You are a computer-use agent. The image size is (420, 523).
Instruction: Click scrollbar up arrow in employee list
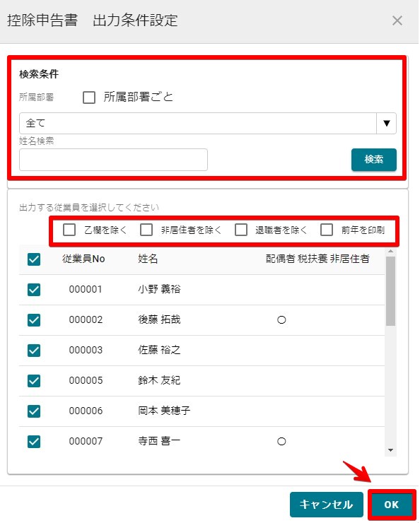click(390, 252)
